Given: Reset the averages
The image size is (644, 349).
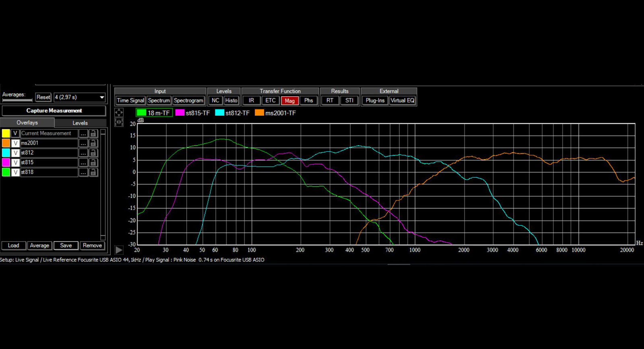Looking at the screenshot, I should coord(43,97).
